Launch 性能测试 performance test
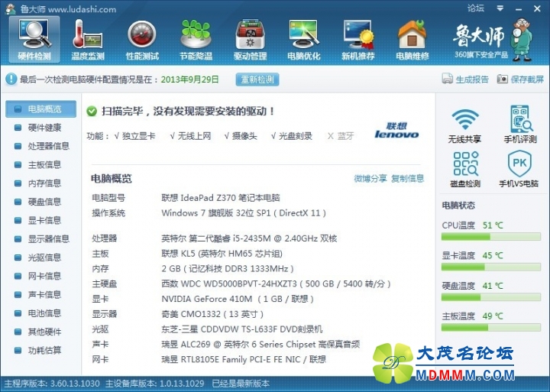This screenshot has height=392, width=550. point(142,39)
